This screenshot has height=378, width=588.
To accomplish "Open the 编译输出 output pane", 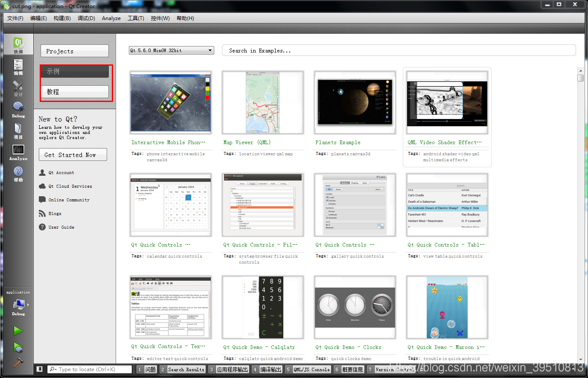I will [x=268, y=369].
